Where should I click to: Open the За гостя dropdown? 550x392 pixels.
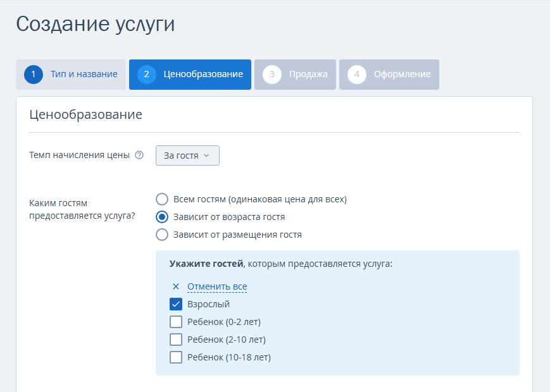point(187,156)
